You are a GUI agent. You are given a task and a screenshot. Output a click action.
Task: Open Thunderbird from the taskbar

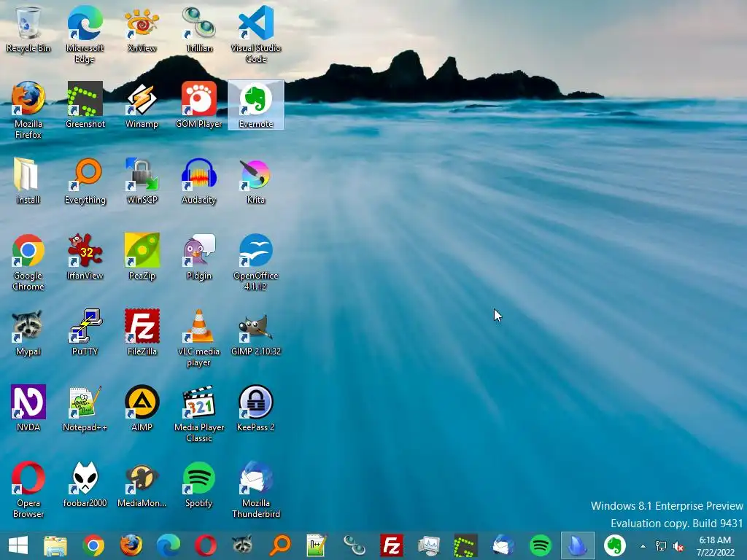pyautogui.click(x=503, y=545)
